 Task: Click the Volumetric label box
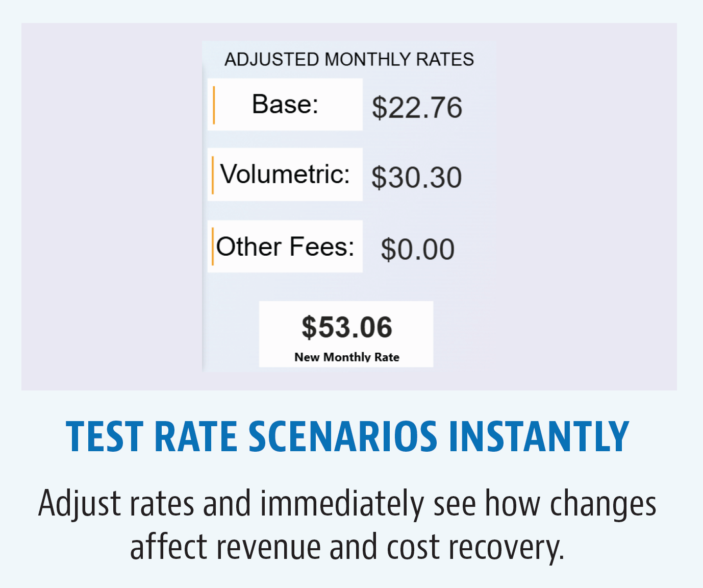point(285,175)
